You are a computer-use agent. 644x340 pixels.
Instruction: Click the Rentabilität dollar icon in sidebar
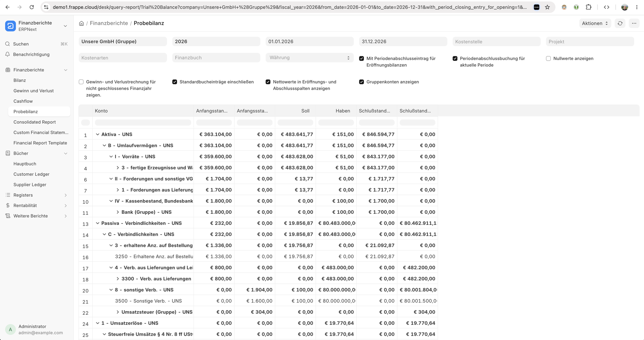[8, 205]
